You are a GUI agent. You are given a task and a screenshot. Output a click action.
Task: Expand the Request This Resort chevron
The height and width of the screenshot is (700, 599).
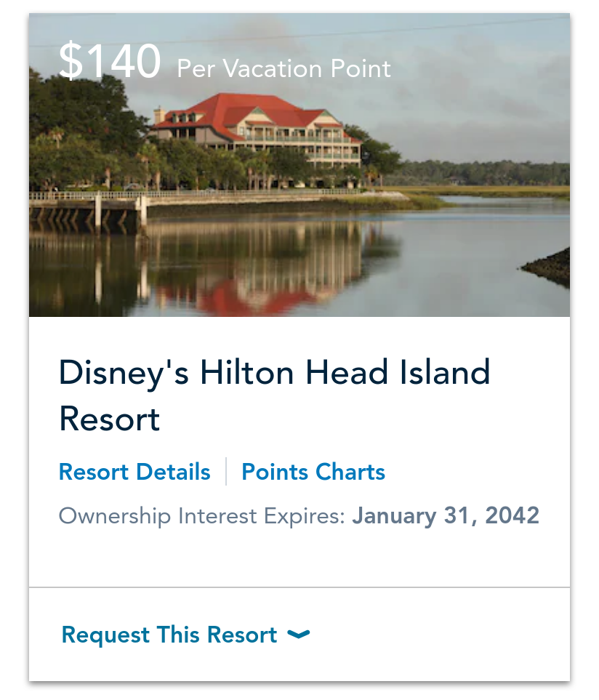(x=298, y=635)
